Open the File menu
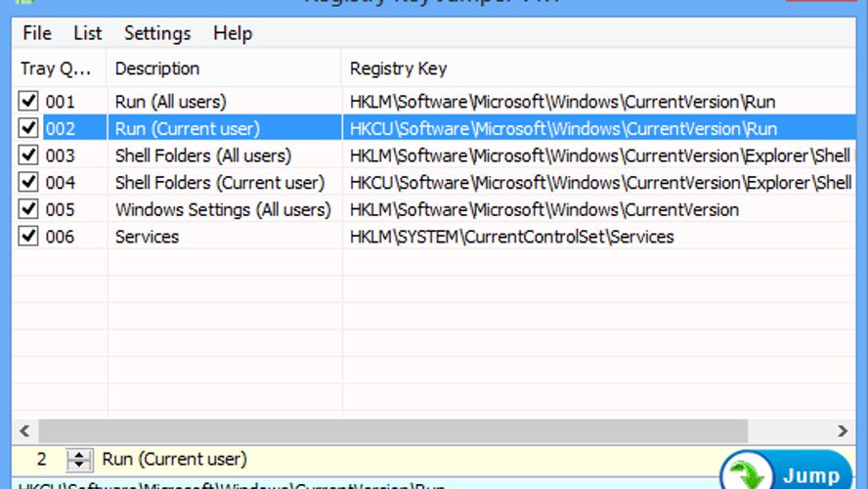868x489 pixels. pyautogui.click(x=37, y=33)
